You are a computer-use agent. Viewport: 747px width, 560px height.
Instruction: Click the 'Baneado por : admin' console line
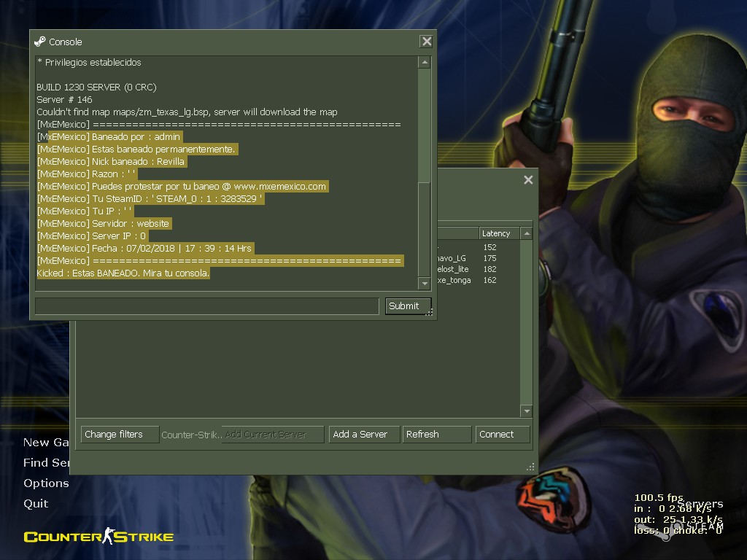point(109,136)
